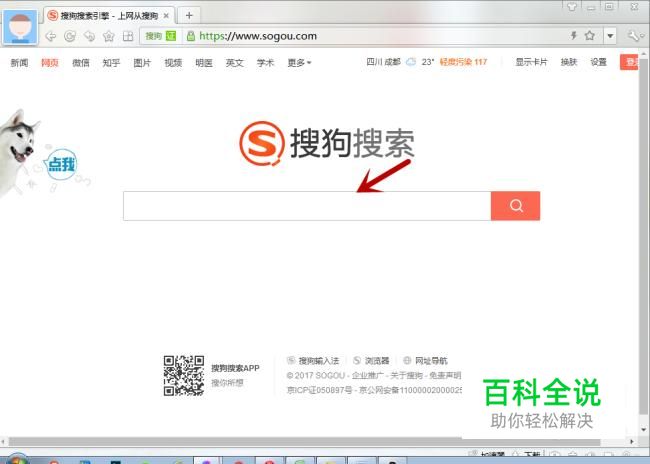Open the 微信 search category
Image resolution: width=650 pixels, height=464 pixels.
point(81,63)
